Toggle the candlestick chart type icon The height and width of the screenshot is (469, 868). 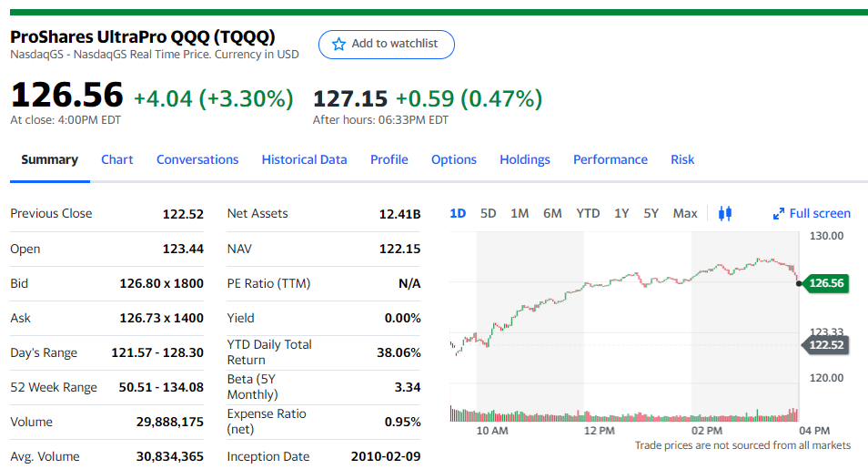[724, 213]
